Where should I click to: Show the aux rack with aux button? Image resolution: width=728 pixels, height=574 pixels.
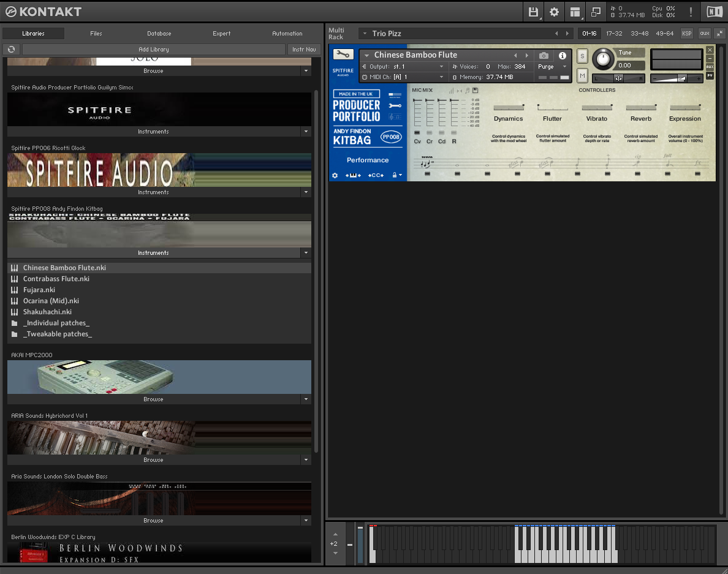[x=705, y=34]
